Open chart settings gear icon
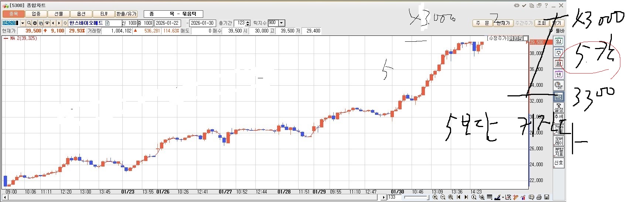The height and width of the screenshot is (202, 644). pyautogui.click(x=35, y=23)
